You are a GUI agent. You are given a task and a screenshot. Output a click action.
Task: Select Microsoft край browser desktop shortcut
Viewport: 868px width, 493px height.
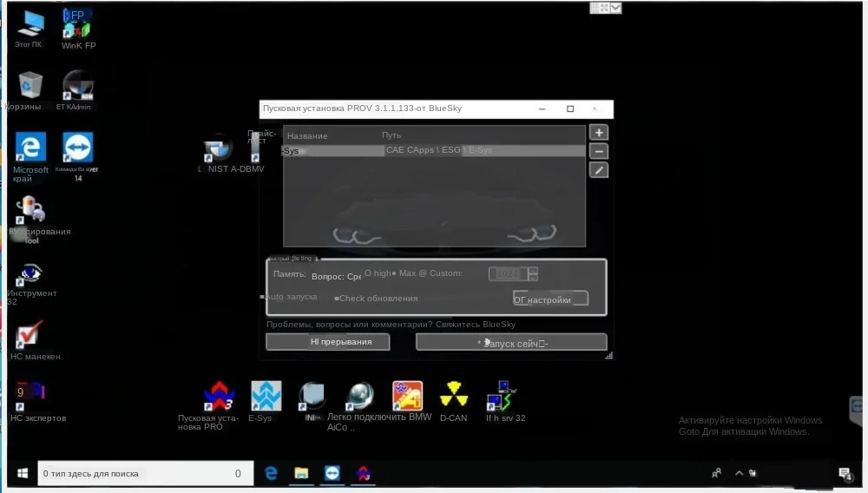pos(30,156)
